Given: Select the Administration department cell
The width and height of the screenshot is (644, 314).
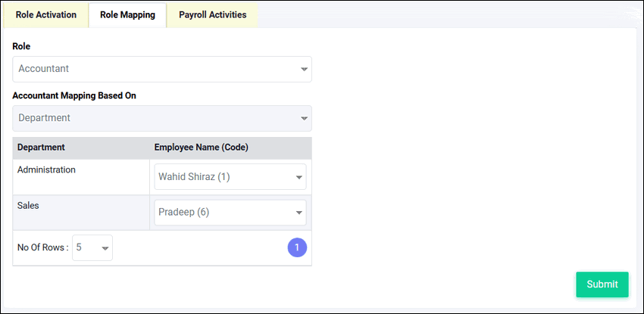Looking at the screenshot, I should 46,170.
